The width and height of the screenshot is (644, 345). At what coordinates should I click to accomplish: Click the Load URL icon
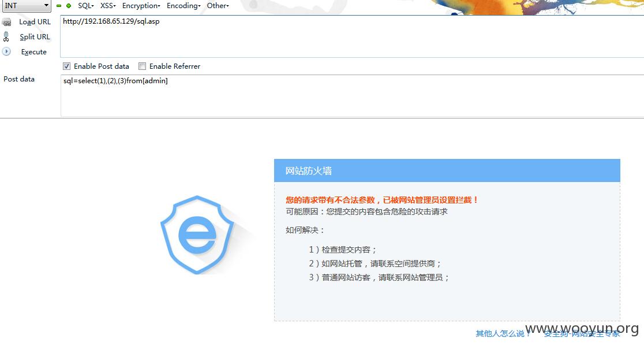pyautogui.click(x=7, y=22)
